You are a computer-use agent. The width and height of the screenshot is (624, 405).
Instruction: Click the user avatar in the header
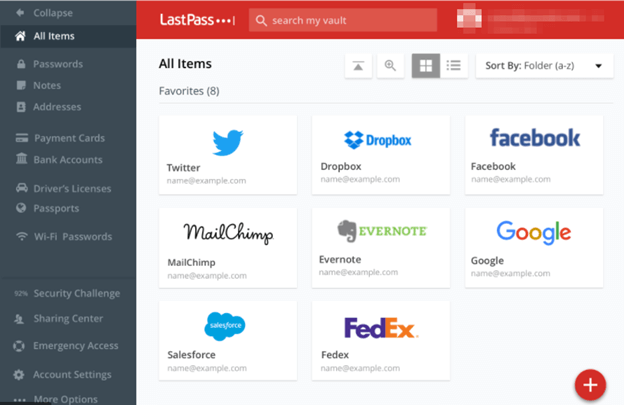point(469,18)
